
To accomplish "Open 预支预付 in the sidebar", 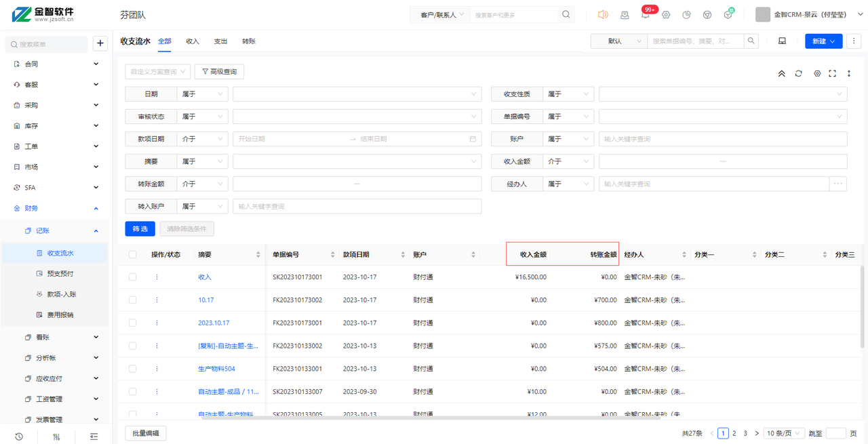I will (60, 274).
